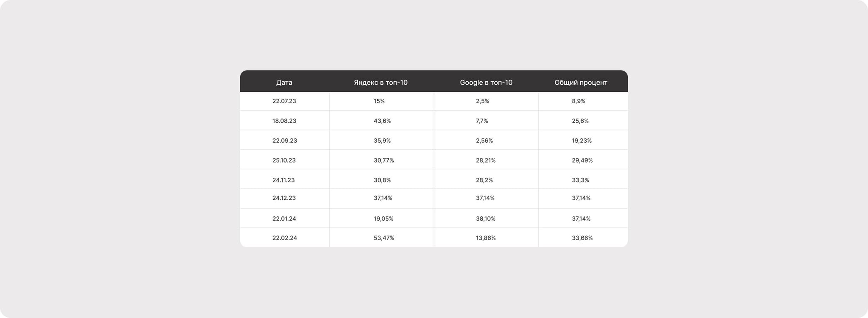Select the date cell 22.09.23
868x318 pixels.
point(284,141)
